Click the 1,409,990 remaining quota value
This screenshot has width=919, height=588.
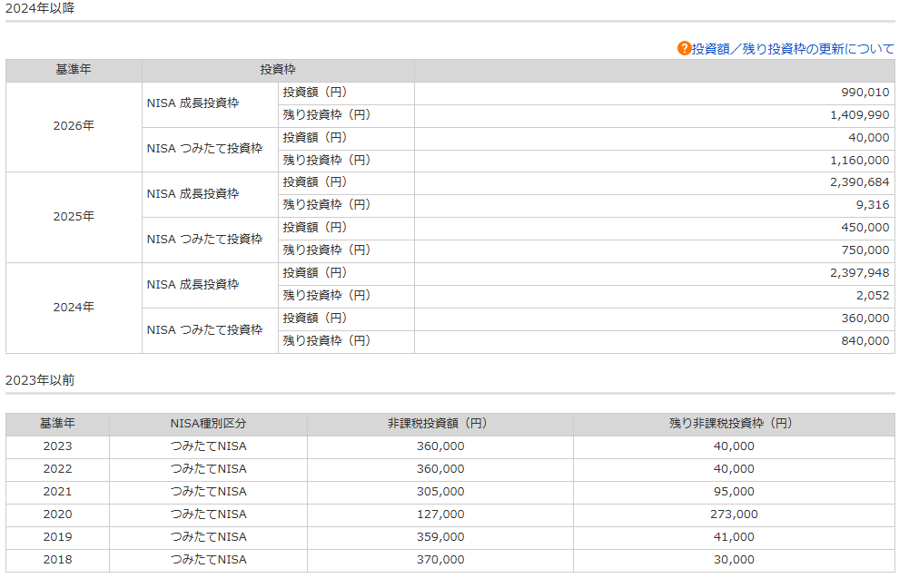click(x=859, y=115)
